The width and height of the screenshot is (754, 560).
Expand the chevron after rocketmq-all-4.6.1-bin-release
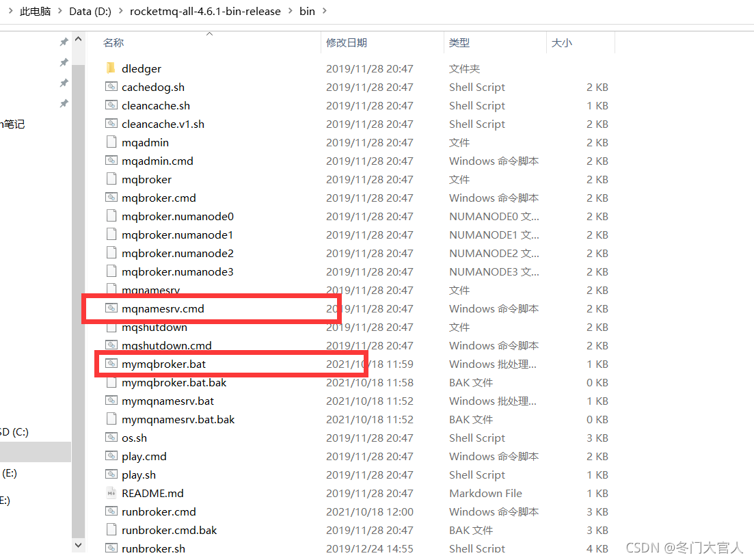pos(290,11)
